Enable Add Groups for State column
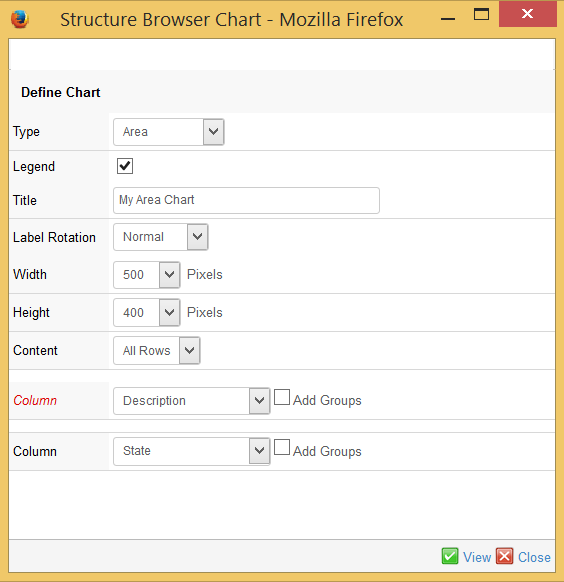This screenshot has width=564, height=582. coord(282,447)
